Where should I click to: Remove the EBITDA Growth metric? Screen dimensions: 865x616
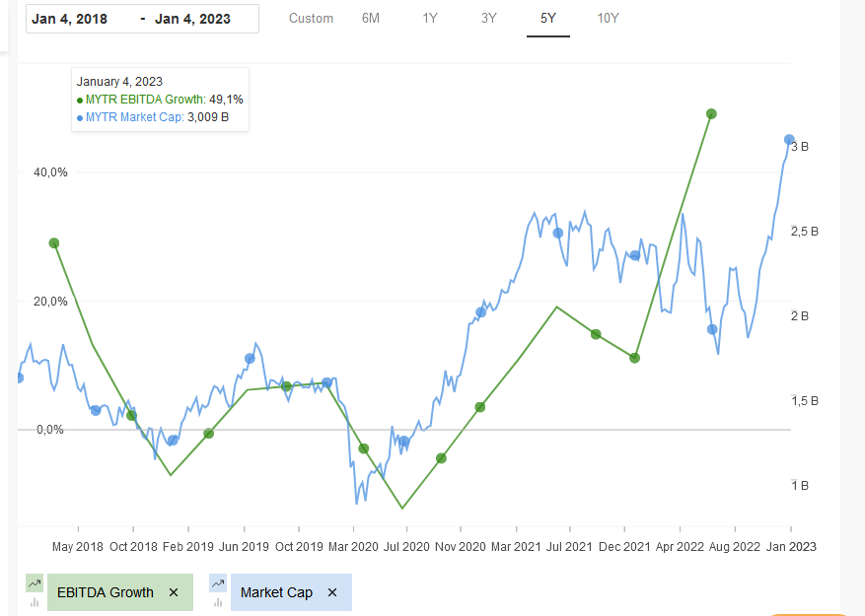174,592
